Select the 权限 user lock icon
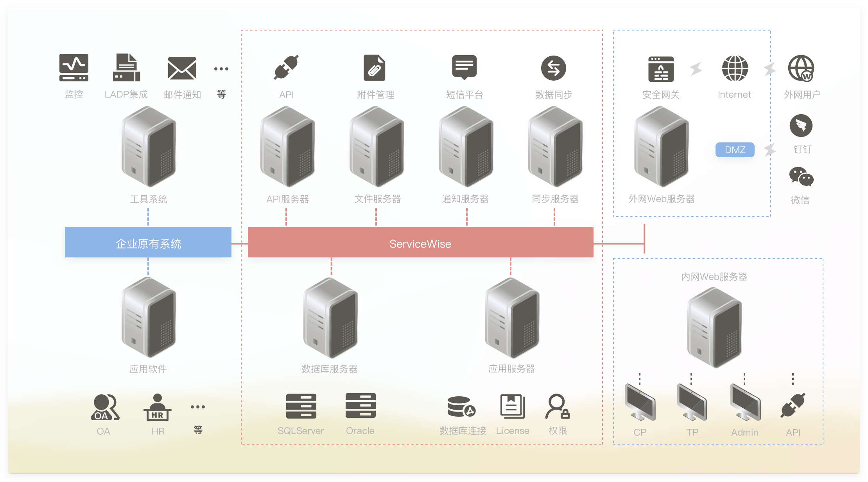Image resolution: width=868 pixels, height=482 pixels. [558, 406]
